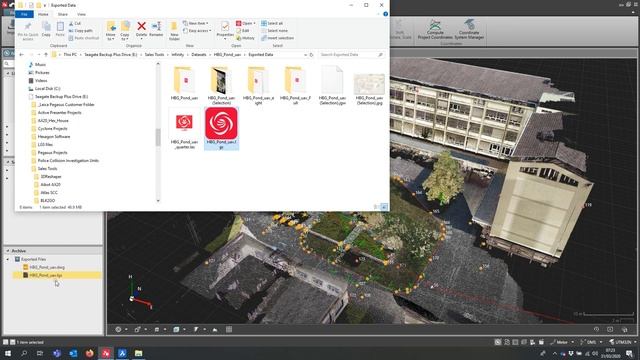This screenshot has width=640, height=360.
Task: Select Seagate Backup Plus Drive in navigation pane
Action: pos(61,97)
